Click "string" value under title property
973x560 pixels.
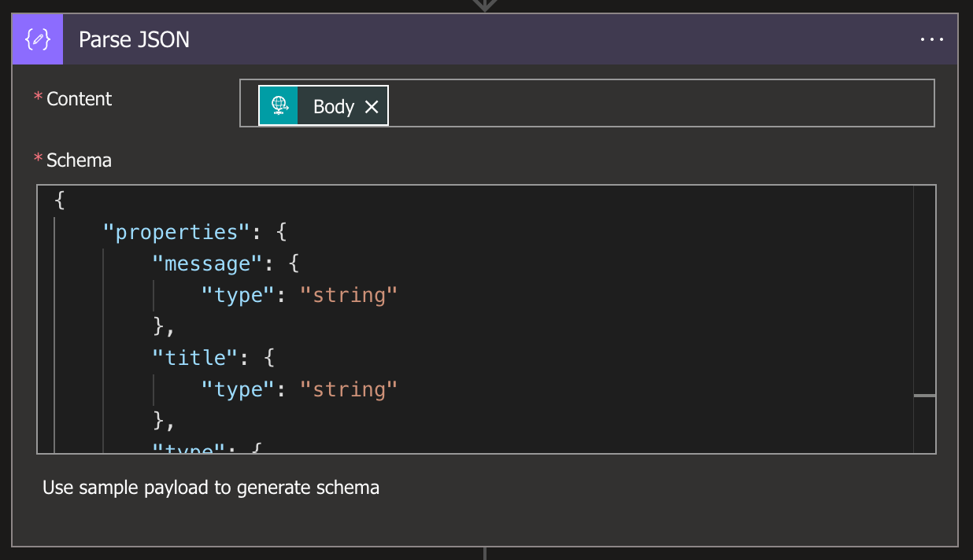pos(349,390)
